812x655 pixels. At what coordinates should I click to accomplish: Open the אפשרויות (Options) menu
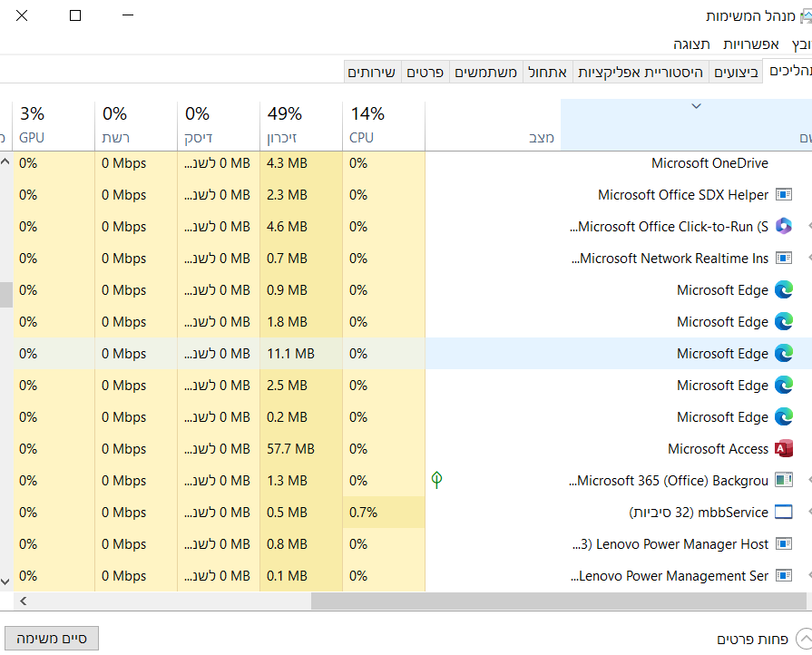coord(751,44)
